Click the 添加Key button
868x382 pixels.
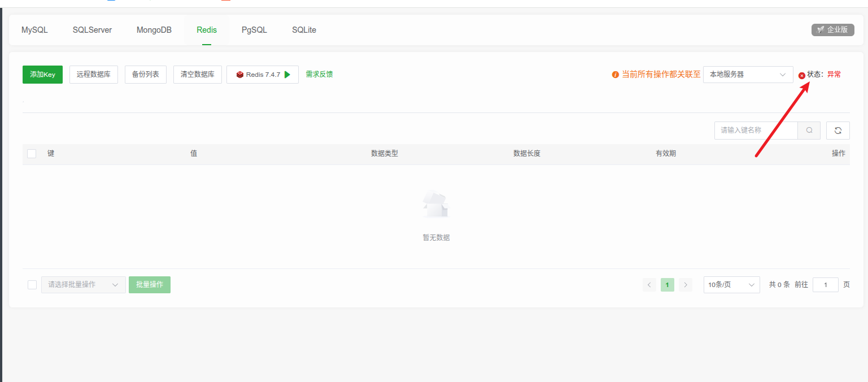pyautogui.click(x=42, y=75)
